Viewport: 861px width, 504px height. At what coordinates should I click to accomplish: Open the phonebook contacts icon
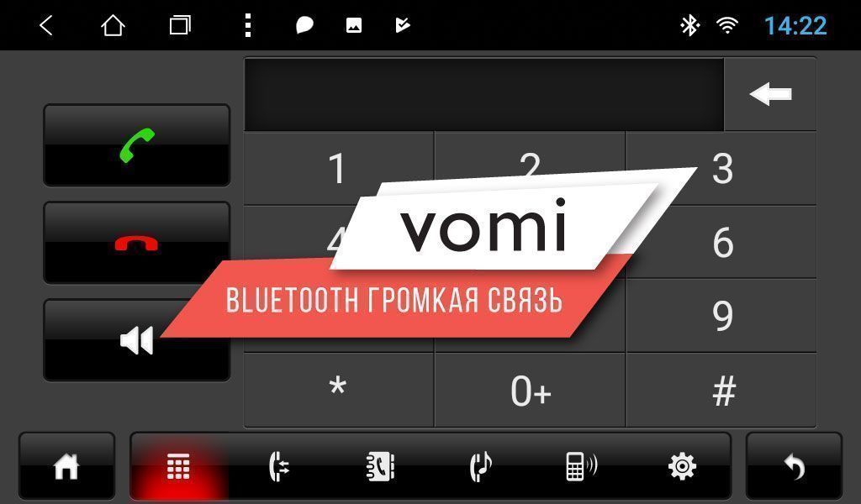pyautogui.click(x=380, y=466)
